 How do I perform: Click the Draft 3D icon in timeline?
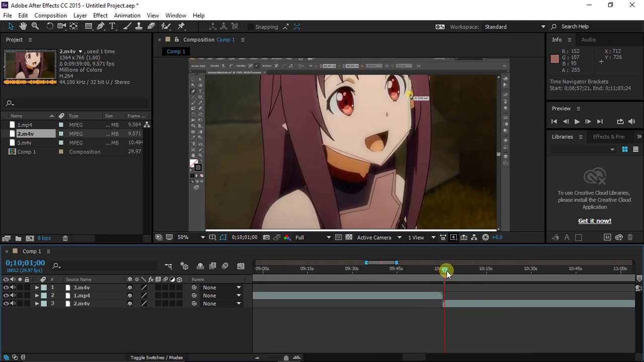tap(184, 266)
